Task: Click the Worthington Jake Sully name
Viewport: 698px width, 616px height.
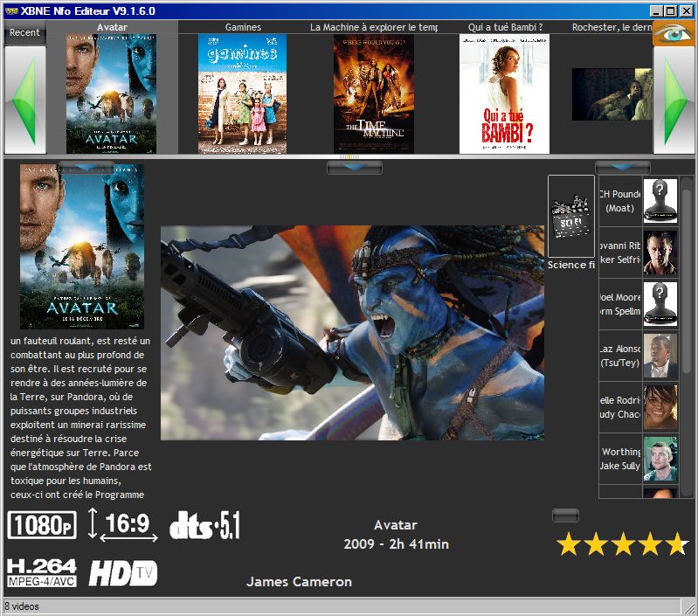Action: click(x=620, y=459)
